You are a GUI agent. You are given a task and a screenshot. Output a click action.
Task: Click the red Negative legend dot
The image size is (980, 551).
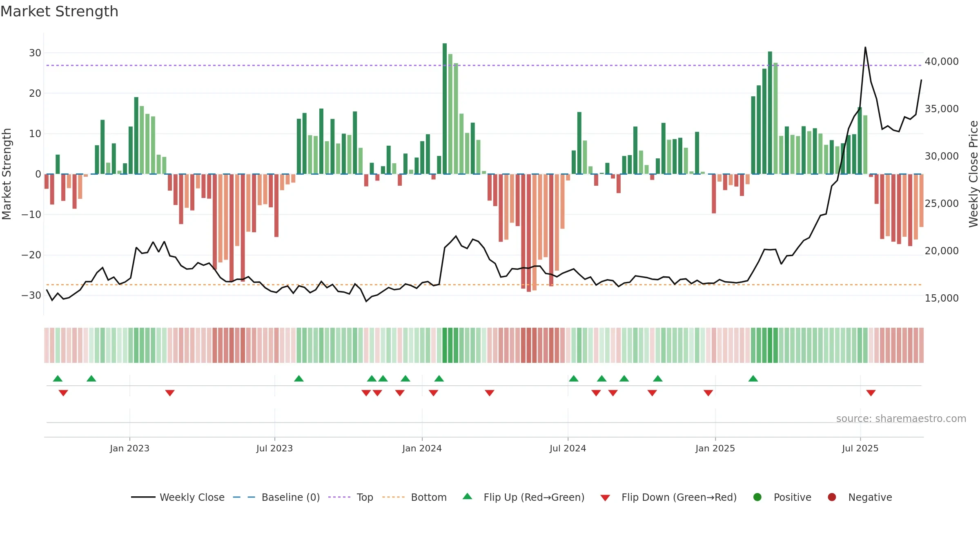coord(832,497)
